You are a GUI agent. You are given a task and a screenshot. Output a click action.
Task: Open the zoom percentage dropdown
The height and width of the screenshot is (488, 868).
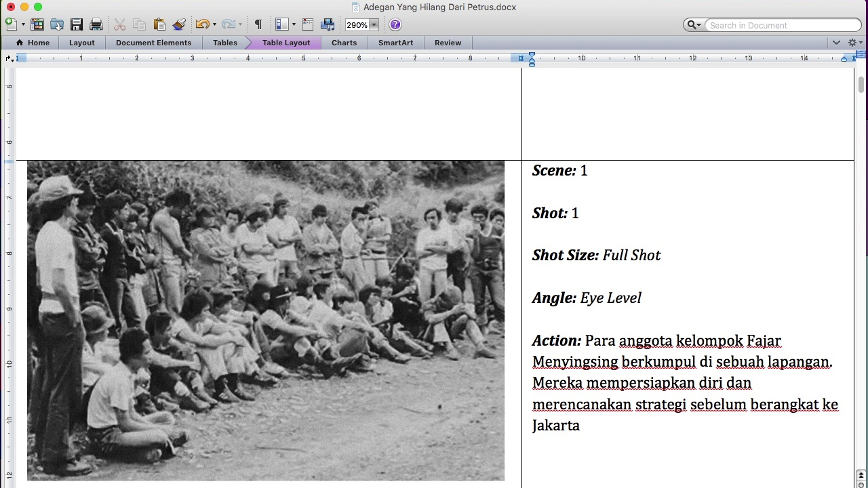(x=373, y=25)
